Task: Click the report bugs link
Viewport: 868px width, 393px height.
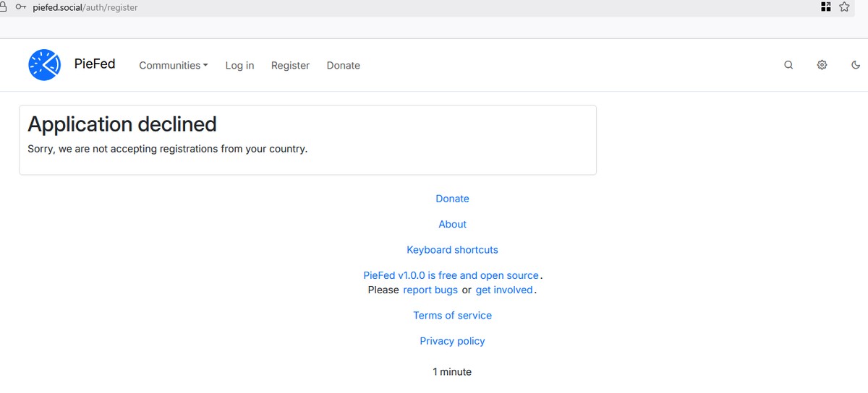Action: tap(430, 290)
